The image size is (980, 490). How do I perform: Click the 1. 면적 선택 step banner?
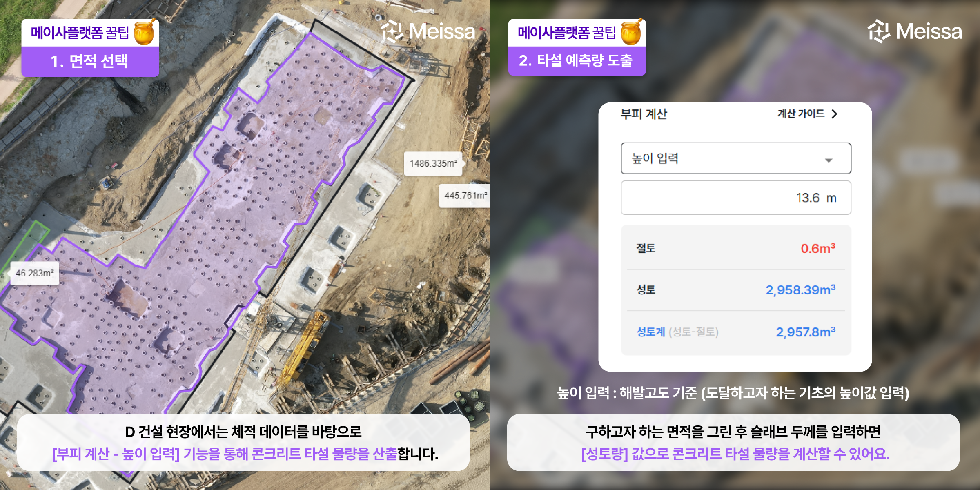(90, 61)
